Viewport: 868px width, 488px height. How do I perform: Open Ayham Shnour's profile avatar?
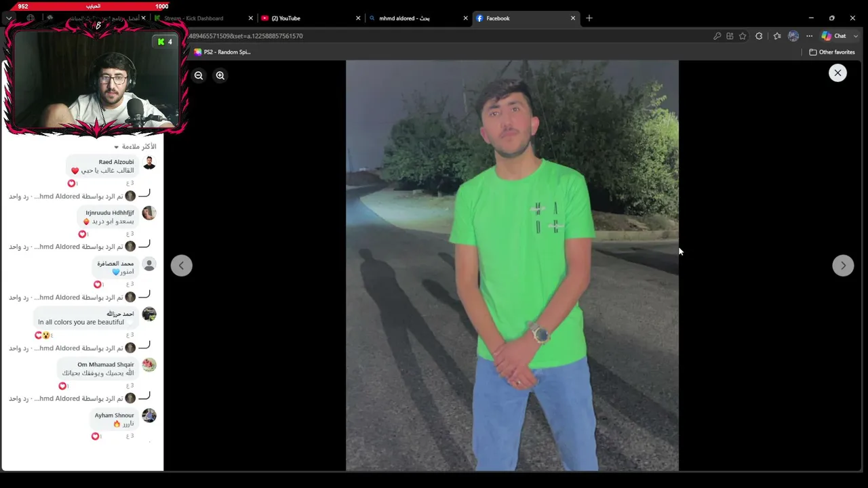click(x=149, y=416)
